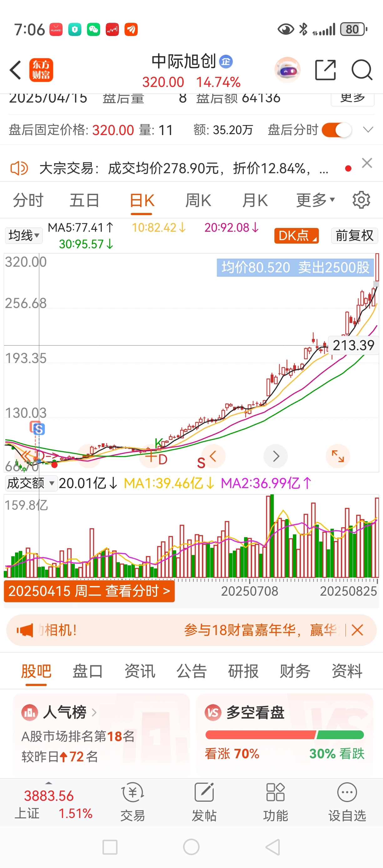Tap the megaphone promo icon
The image size is (383, 868).
pyautogui.click(x=25, y=630)
